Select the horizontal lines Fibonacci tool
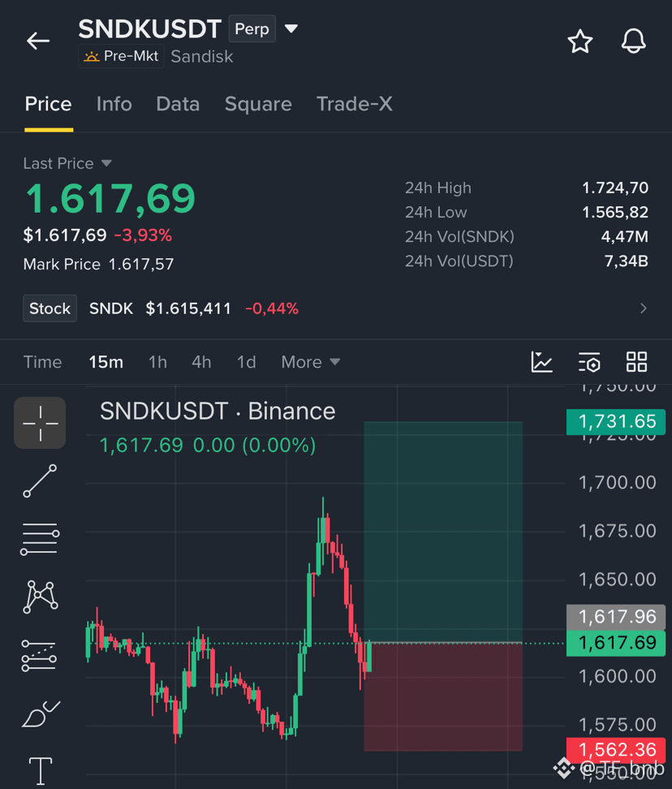Screen dimensions: 672x789 [x=40, y=539]
